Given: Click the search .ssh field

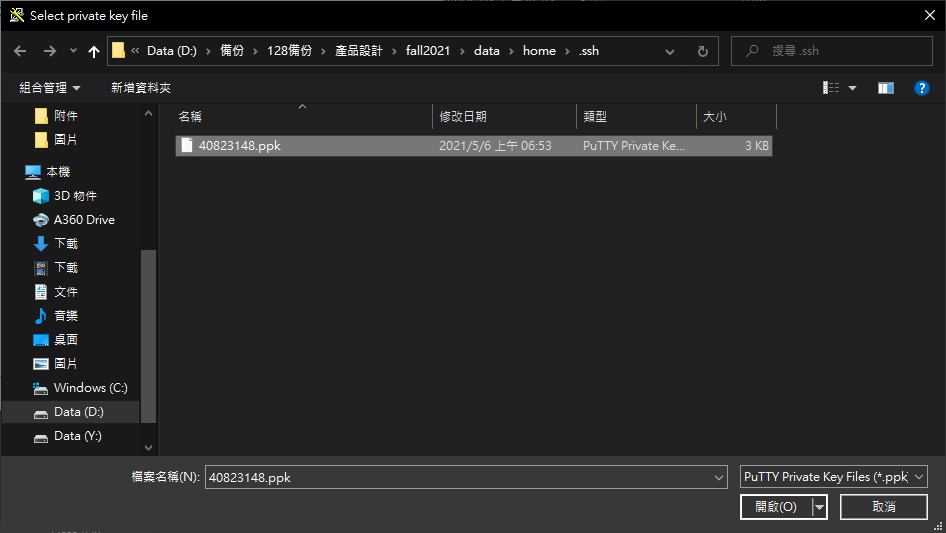Looking at the screenshot, I should click(x=831, y=51).
